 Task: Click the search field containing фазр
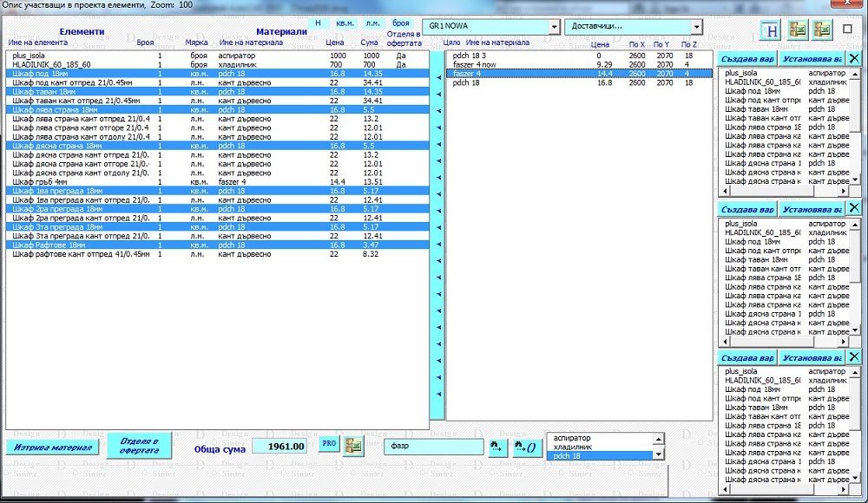(x=433, y=447)
